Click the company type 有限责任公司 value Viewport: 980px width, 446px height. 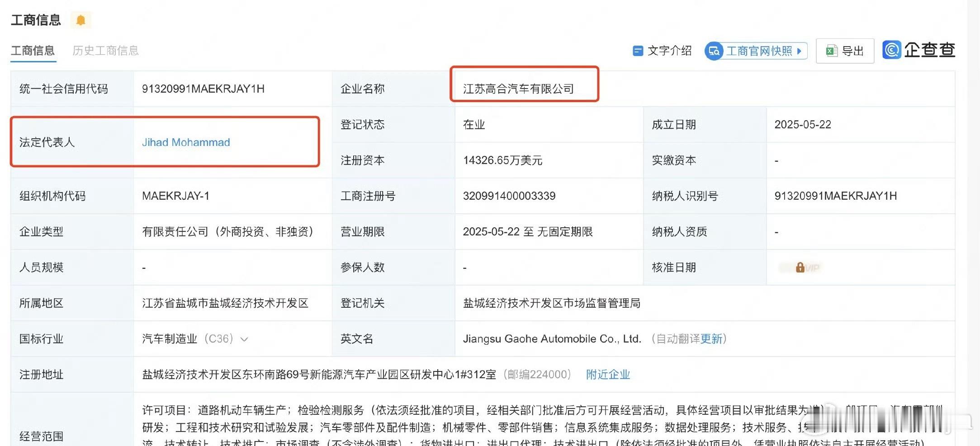(x=228, y=232)
